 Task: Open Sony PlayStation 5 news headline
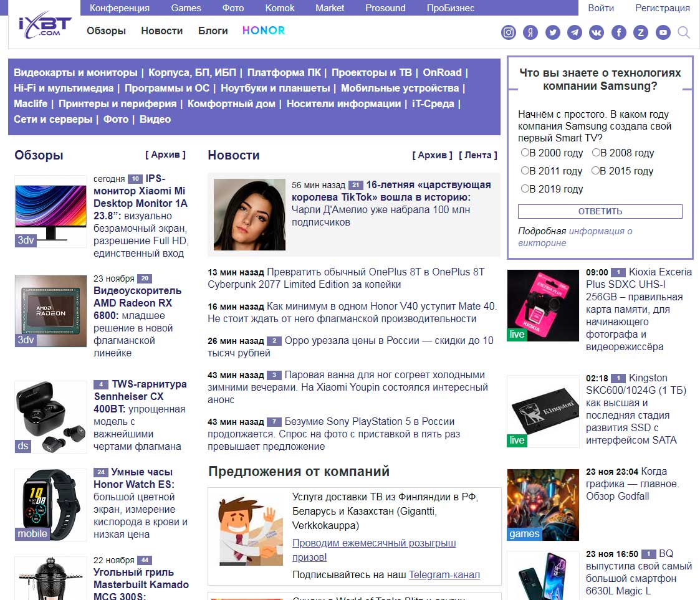[333, 434]
